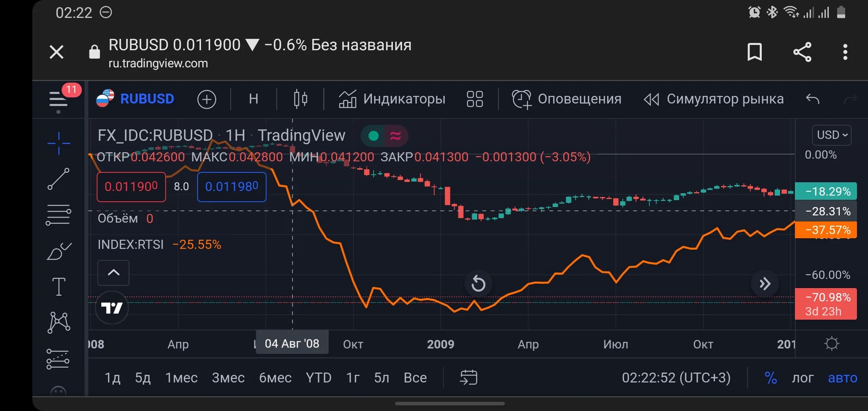Toggle лог logarithmic scale
Viewport: 868px width, 411px height.
coord(803,378)
